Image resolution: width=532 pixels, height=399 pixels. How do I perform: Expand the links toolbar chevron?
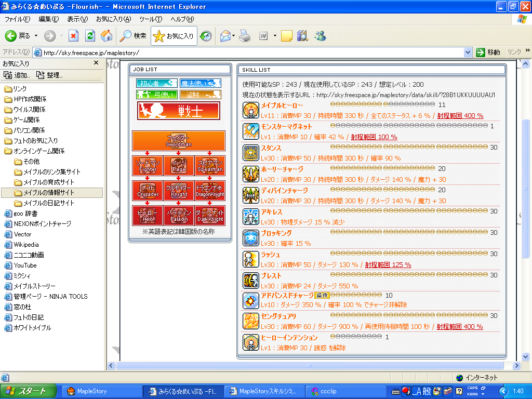point(527,50)
